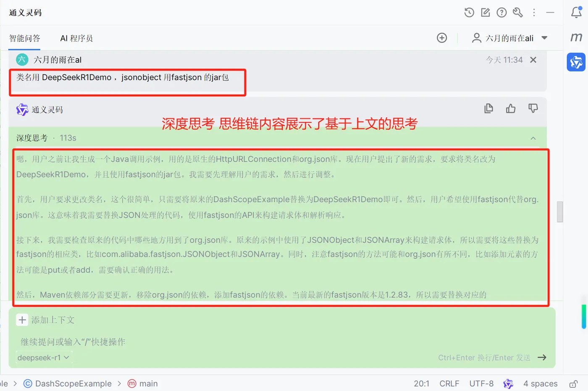Screen dimensions: 588x391
Task: Click the send arrow icon
Action: (542, 357)
